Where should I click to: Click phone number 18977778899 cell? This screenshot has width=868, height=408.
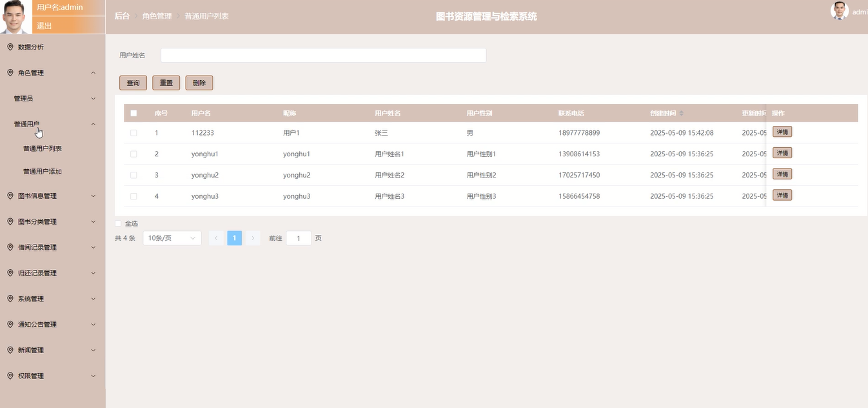click(579, 133)
